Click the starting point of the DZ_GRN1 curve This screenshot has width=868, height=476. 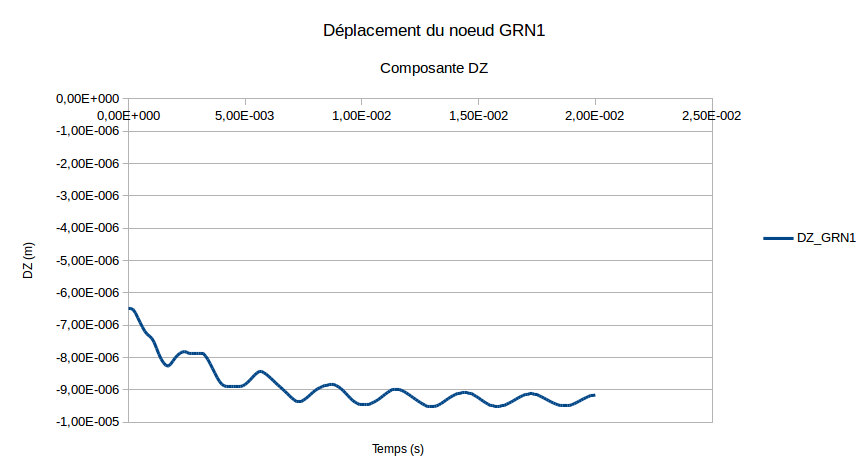130,308
